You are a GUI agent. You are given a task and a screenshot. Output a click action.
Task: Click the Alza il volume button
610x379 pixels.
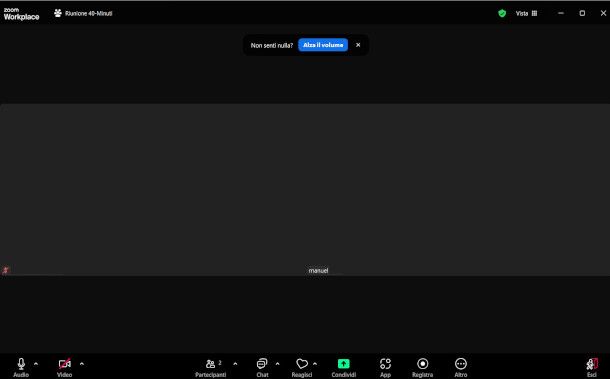point(323,45)
